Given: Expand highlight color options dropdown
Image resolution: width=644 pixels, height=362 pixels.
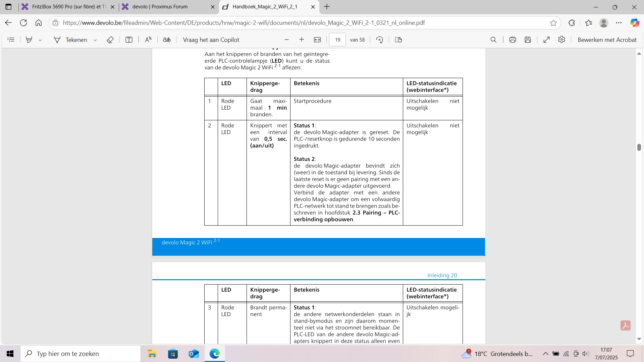Looking at the screenshot, I should (x=40, y=40).
